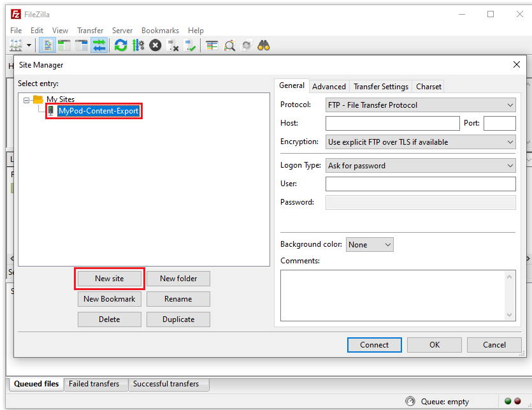Open directory listing filters icon
The width and height of the screenshot is (532, 410).
pyautogui.click(x=212, y=45)
